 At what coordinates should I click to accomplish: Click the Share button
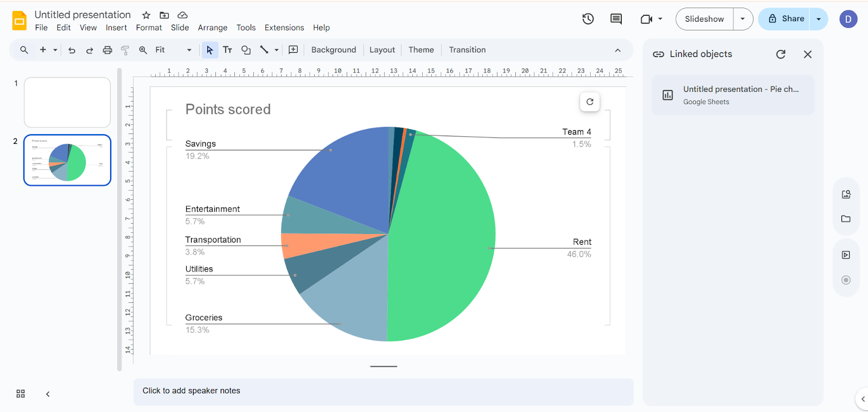tap(784, 19)
